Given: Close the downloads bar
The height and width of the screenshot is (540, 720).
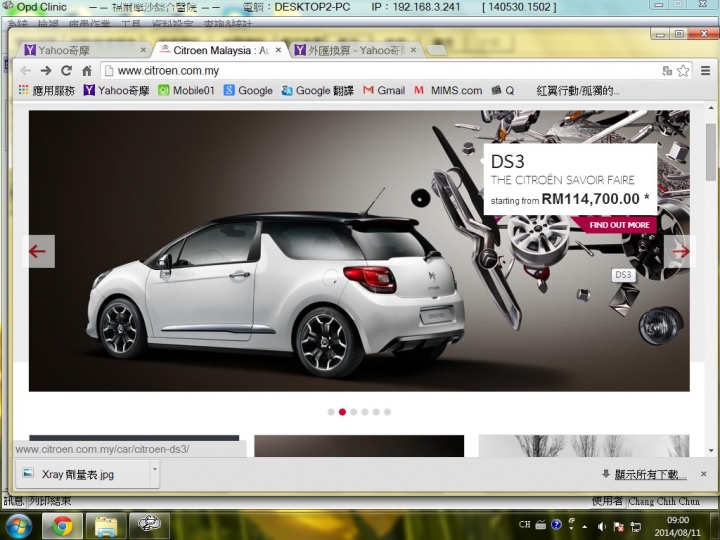Looking at the screenshot, I should click(x=703, y=474).
